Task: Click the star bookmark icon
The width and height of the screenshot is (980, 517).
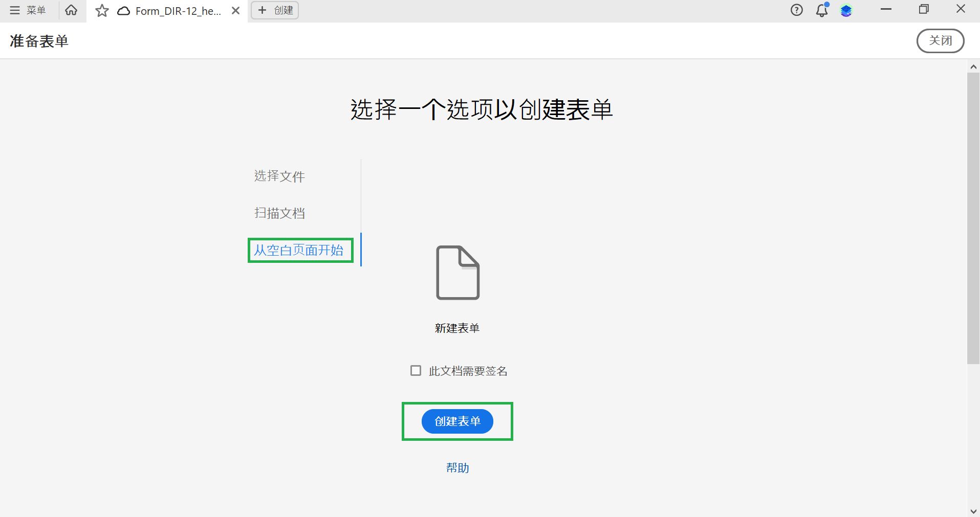Action: pyautogui.click(x=102, y=10)
